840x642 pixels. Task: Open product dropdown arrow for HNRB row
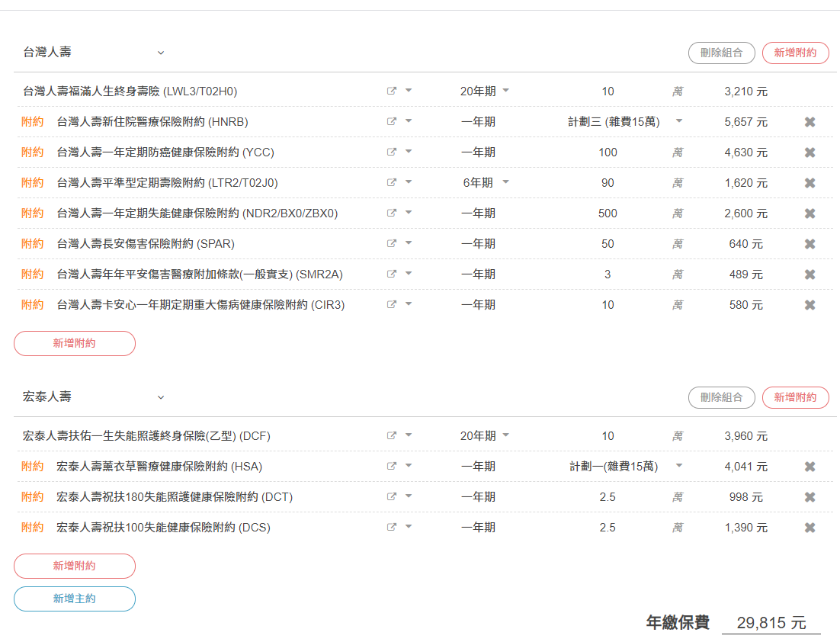[409, 121]
